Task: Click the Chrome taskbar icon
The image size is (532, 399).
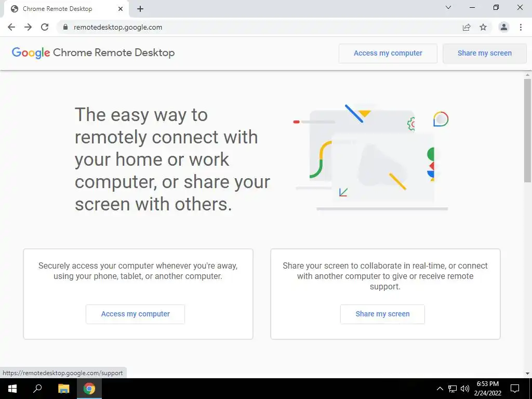Action: 89,389
